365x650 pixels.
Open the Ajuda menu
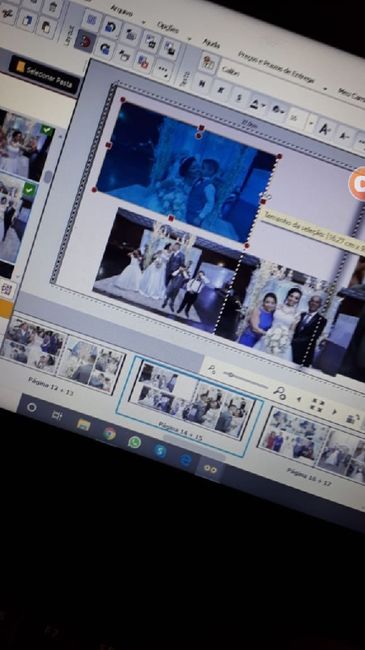click(x=211, y=43)
